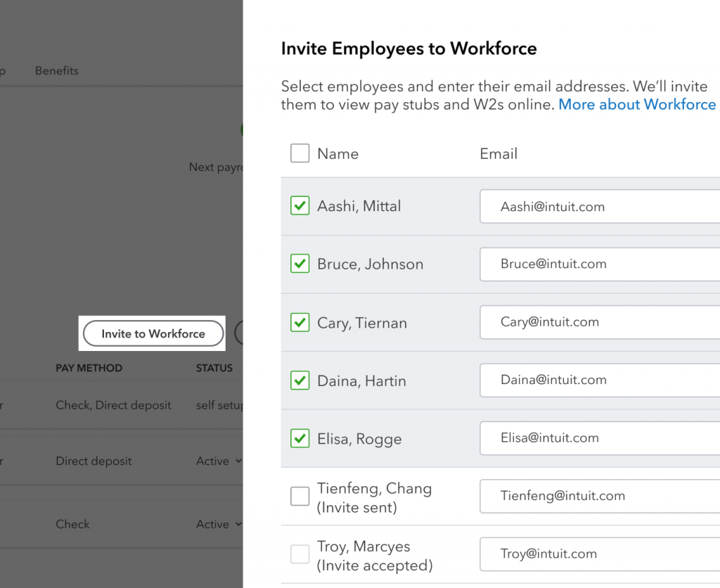Click the 'Cary, Tiernan' employee name
Image resolution: width=720 pixels, height=588 pixels.
pos(362,323)
